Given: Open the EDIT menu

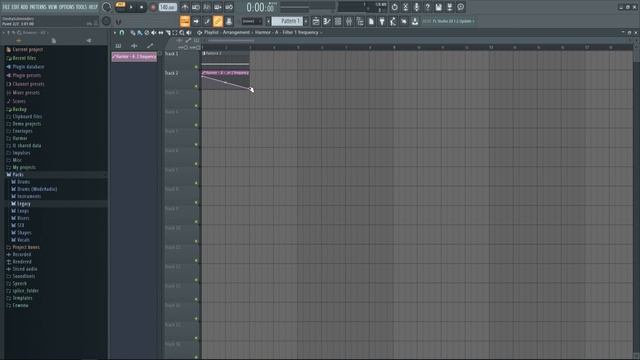Looking at the screenshot, I should pyautogui.click(x=15, y=7).
